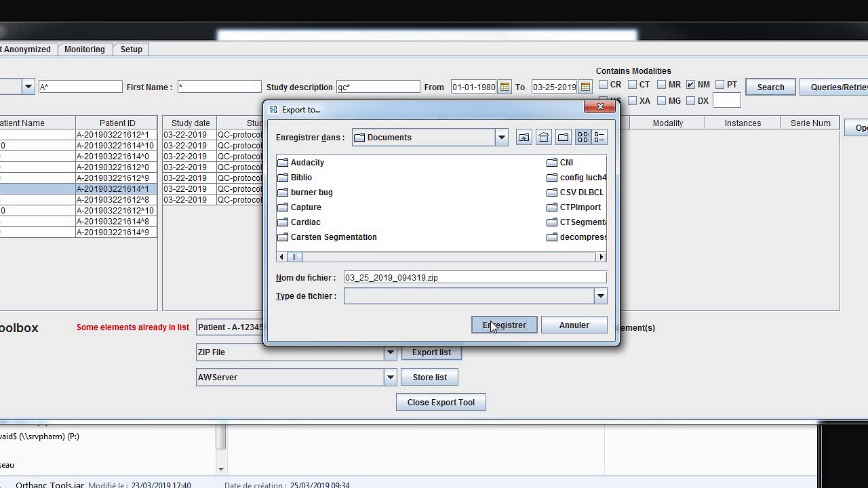Enable the PT modality checkbox
The width and height of the screenshot is (868, 488).
(x=720, y=85)
